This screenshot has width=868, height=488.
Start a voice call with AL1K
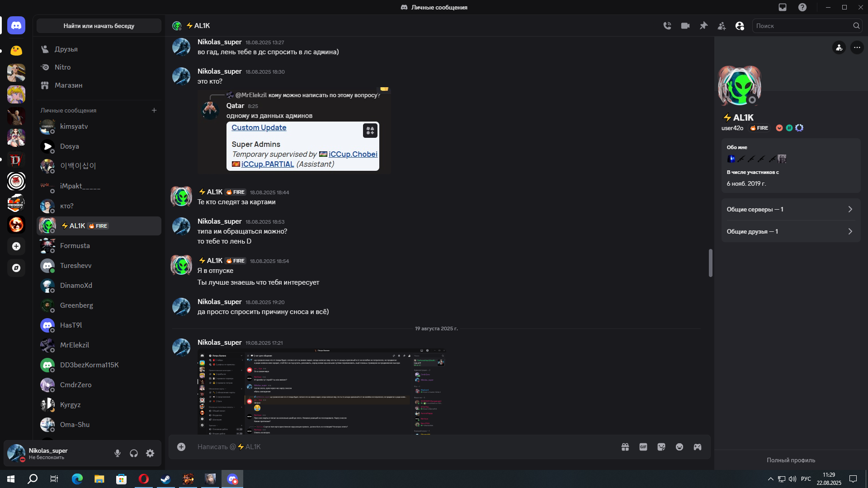pos(667,26)
